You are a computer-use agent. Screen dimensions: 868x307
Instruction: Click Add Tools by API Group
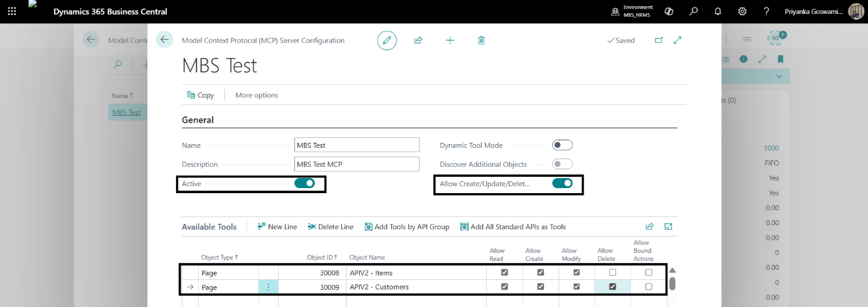coord(407,226)
